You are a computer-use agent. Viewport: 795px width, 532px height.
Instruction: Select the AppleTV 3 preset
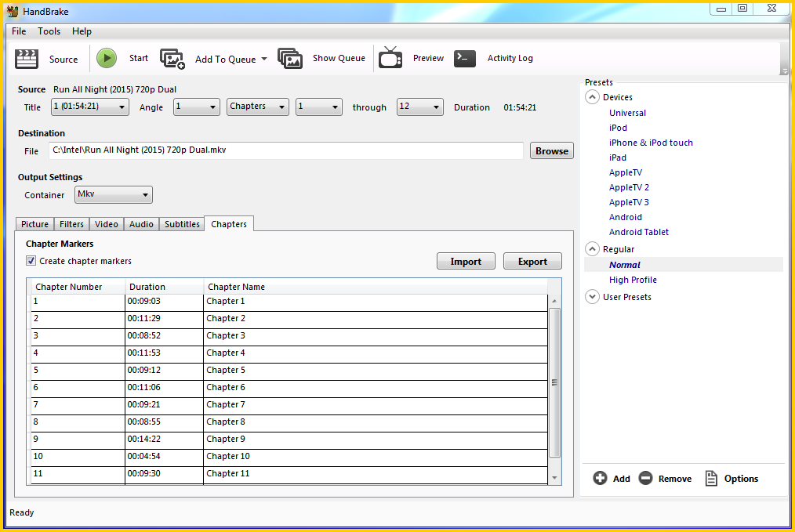(629, 202)
